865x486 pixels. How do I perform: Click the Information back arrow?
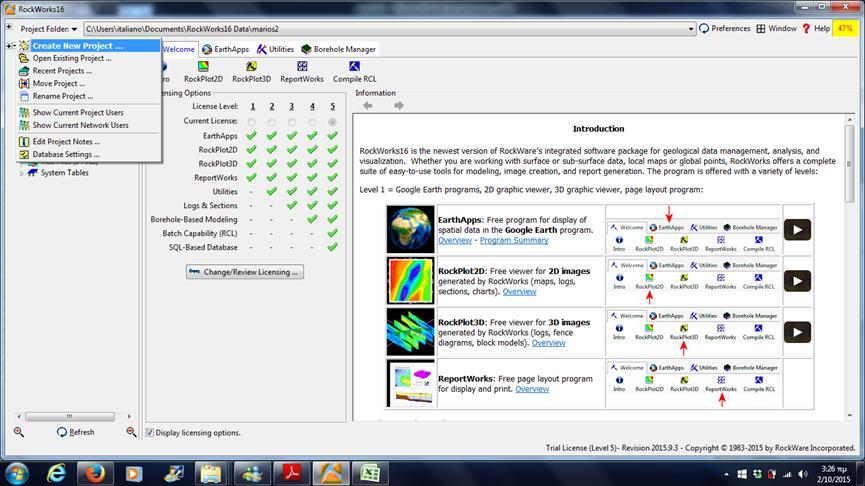pyautogui.click(x=368, y=105)
